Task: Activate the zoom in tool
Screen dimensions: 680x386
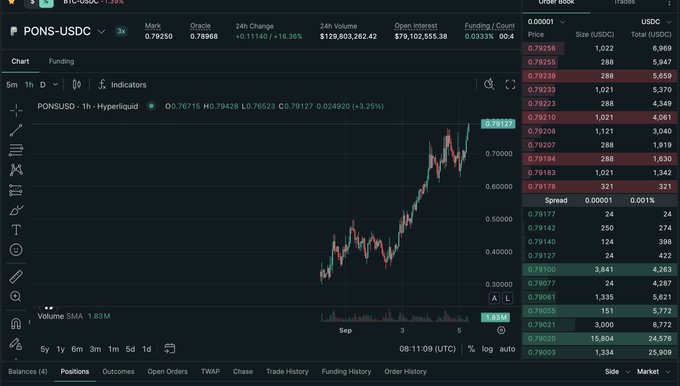Action: coord(16,296)
